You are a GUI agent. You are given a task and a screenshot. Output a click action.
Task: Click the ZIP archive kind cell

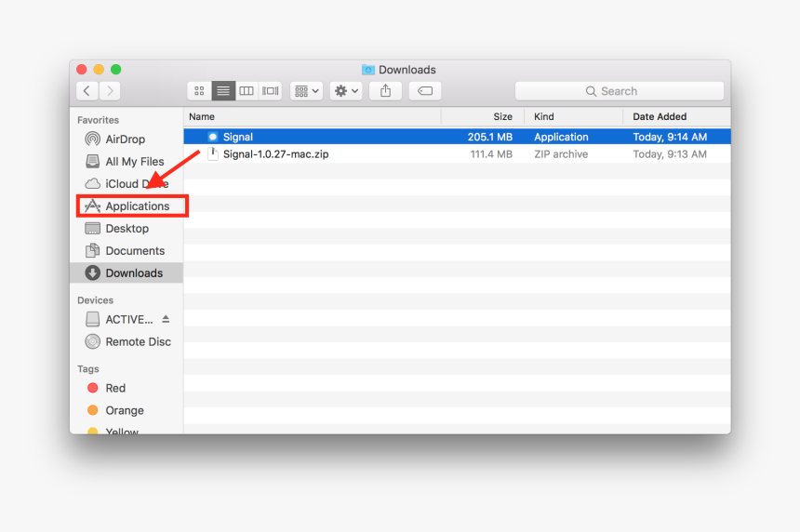[x=561, y=154]
